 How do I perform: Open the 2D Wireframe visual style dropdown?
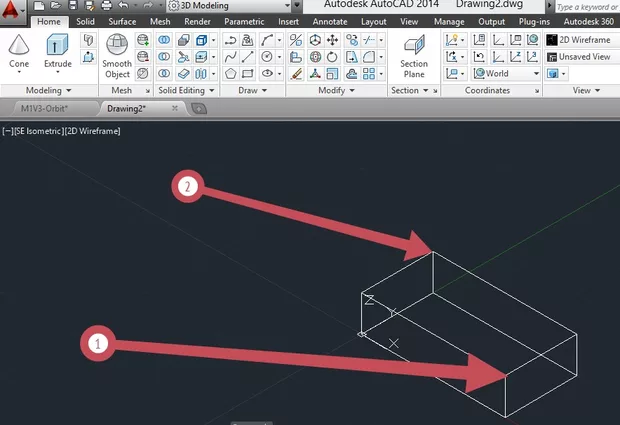(x=585, y=40)
